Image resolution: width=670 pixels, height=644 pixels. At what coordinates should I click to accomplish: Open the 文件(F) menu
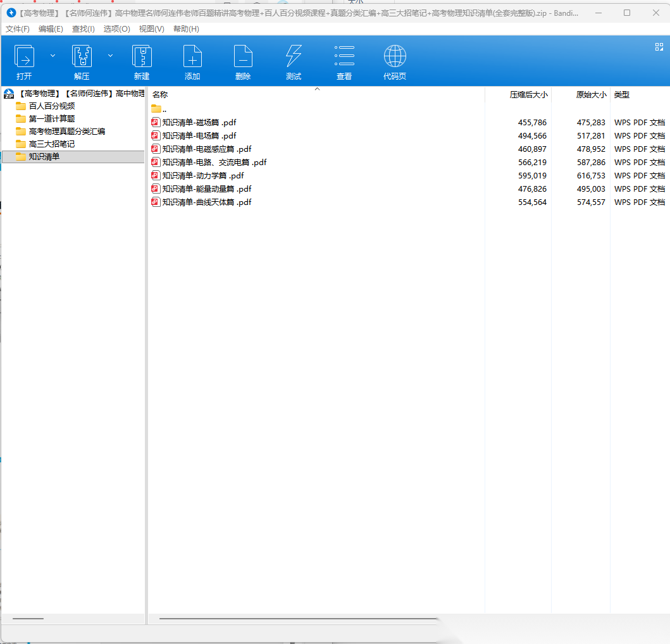point(18,29)
